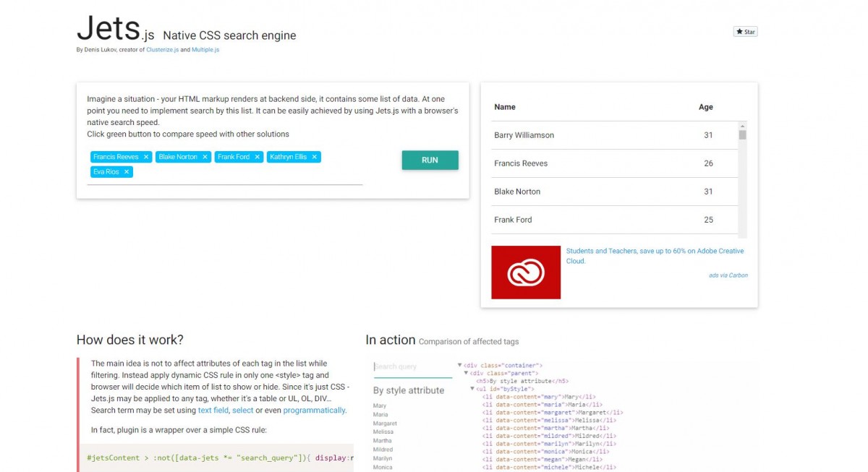Remove the Eva Rios chip with its X
This screenshot has height=472, width=868.
(x=127, y=172)
